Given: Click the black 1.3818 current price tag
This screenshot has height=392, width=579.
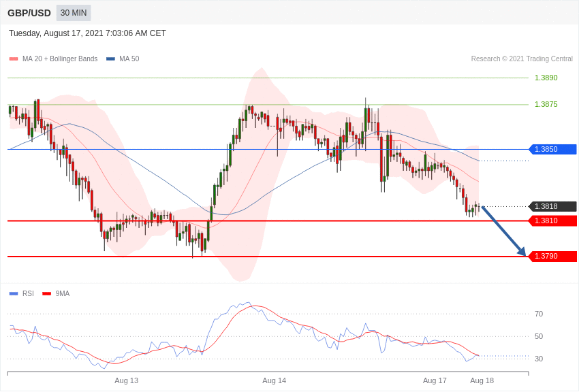Looking at the screenshot, I should click(x=553, y=206).
